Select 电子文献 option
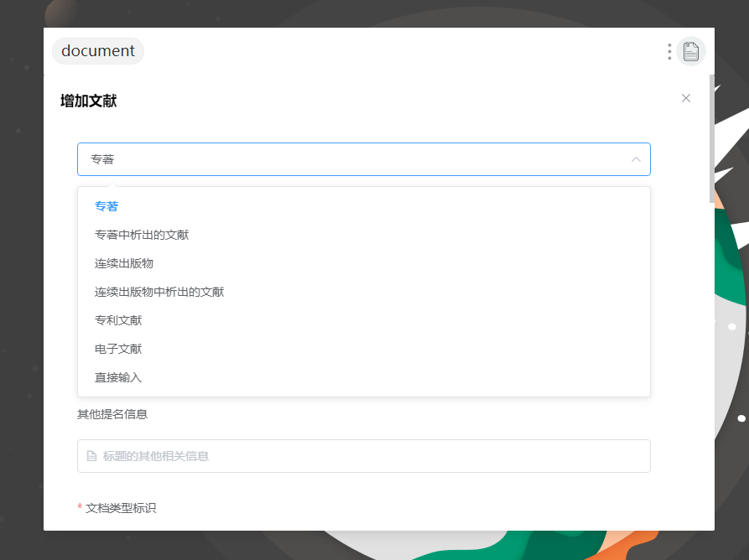Viewport: 749px width, 560px height. pyautogui.click(x=363, y=349)
